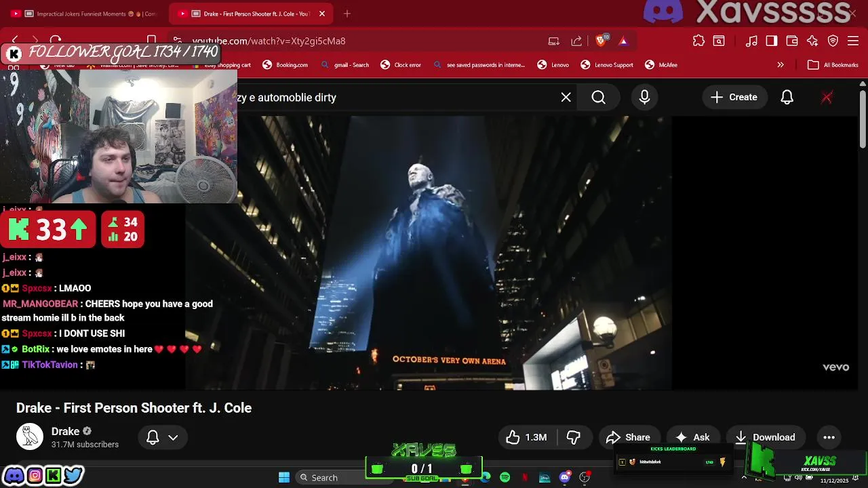Click the Discord overlay icon bottom left
Viewport: 868px width, 488px height.
(14, 476)
